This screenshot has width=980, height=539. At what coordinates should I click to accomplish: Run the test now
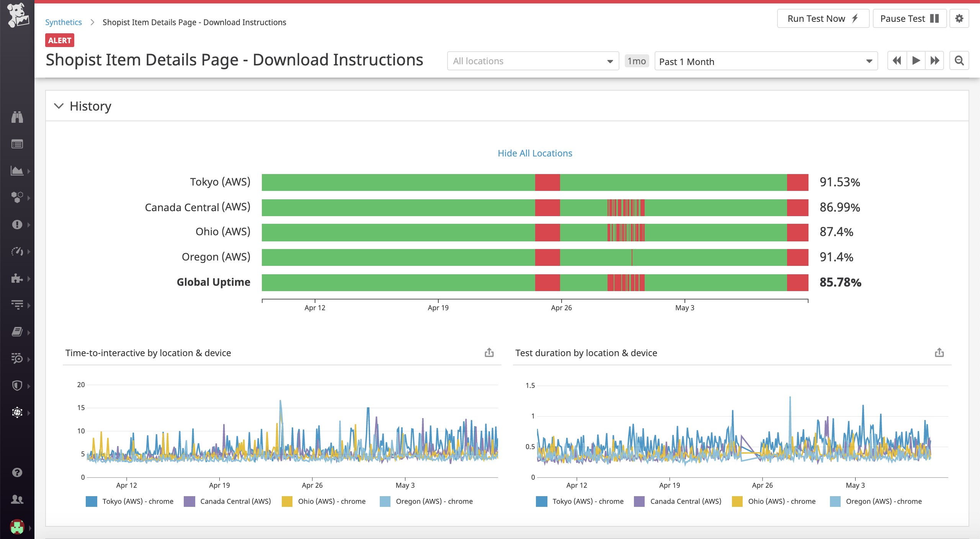(x=823, y=18)
